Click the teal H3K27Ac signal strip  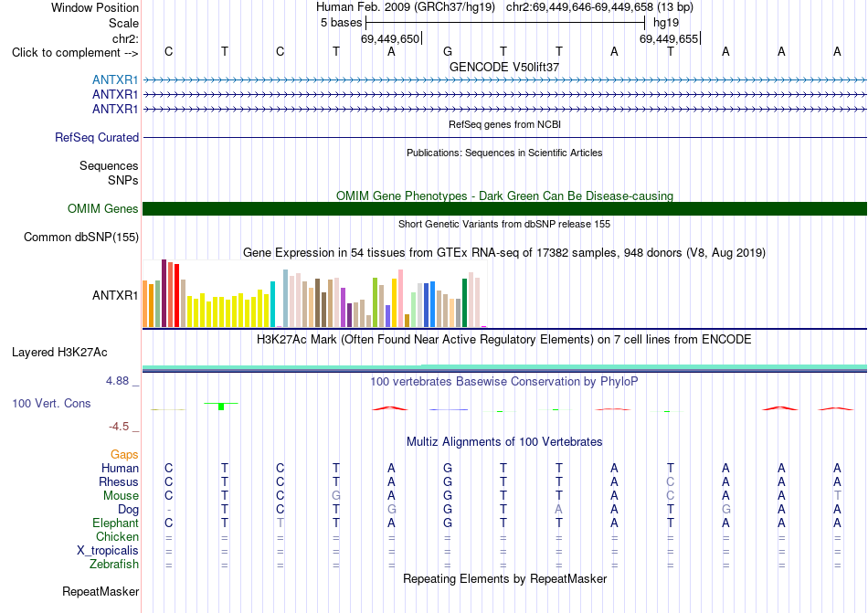504,367
